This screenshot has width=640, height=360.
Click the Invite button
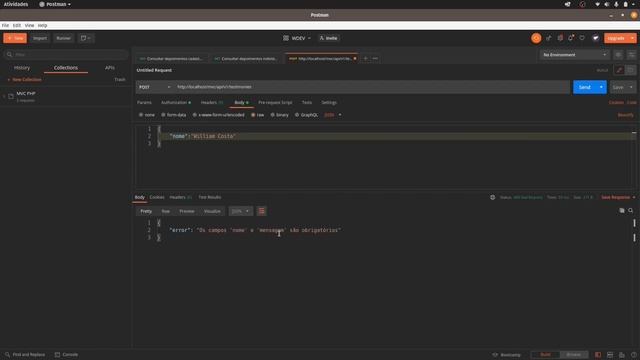(x=329, y=38)
